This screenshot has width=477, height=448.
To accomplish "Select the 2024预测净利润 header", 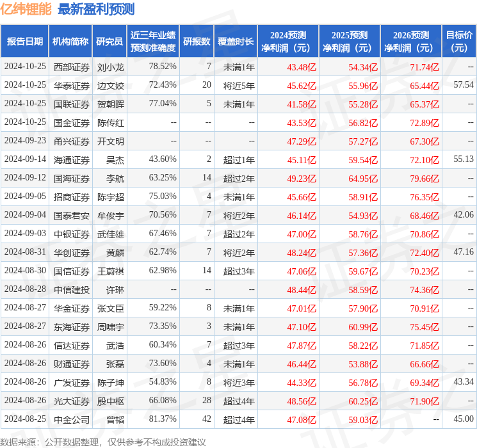I will 288,42.
